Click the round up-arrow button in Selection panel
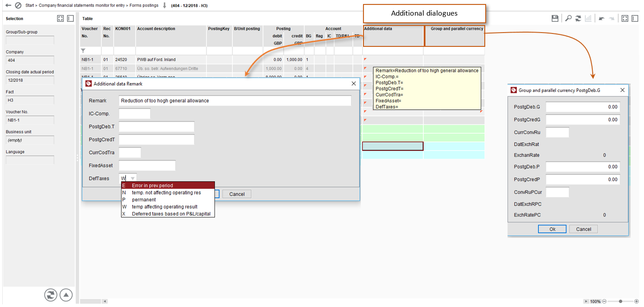The height and width of the screenshot is (307, 644). (66, 295)
